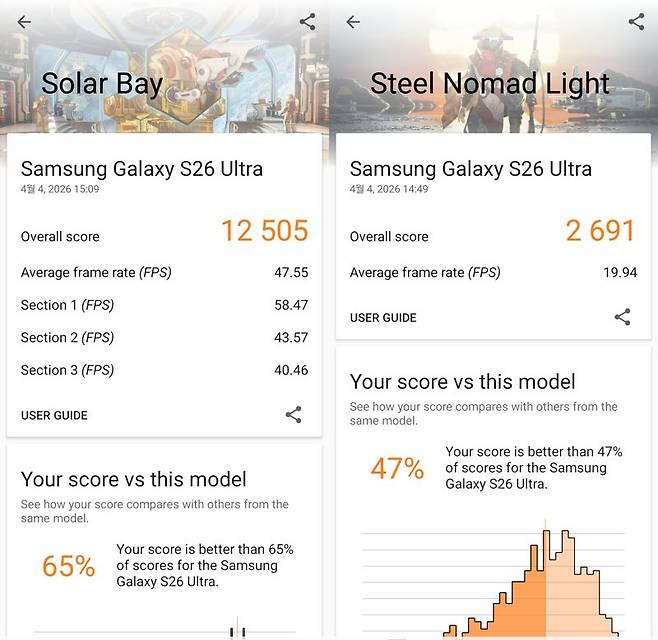Select the Section 2 FPS row
This screenshot has height=640, width=658.
(164, 337)
